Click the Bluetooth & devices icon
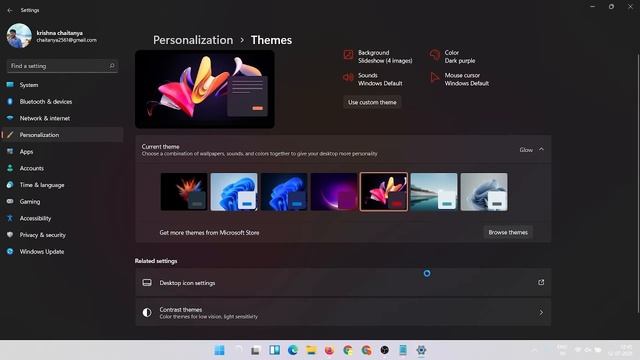 click(x=10, y=102)
